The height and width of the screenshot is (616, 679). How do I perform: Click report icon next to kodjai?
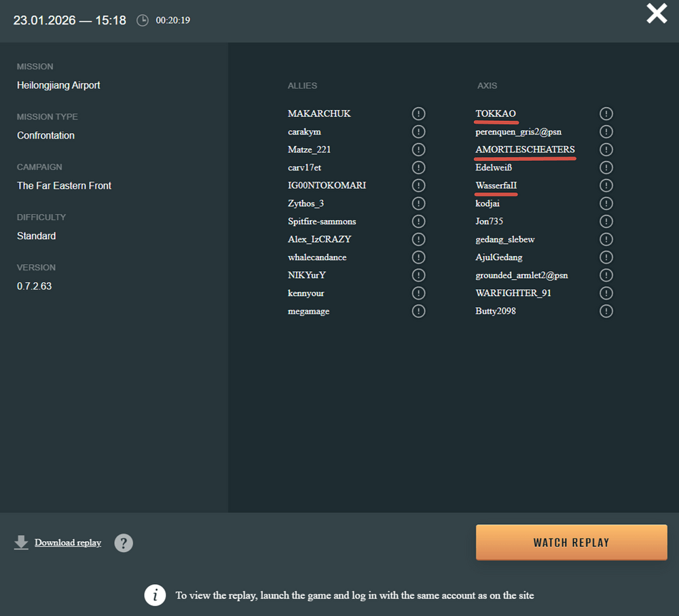pos(606,203)
